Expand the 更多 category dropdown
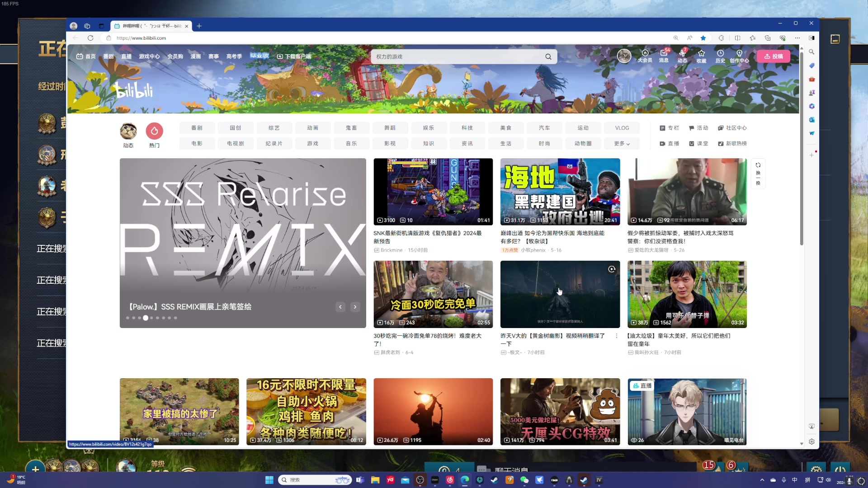Screen dimensions: 868x488 point(622,144)
